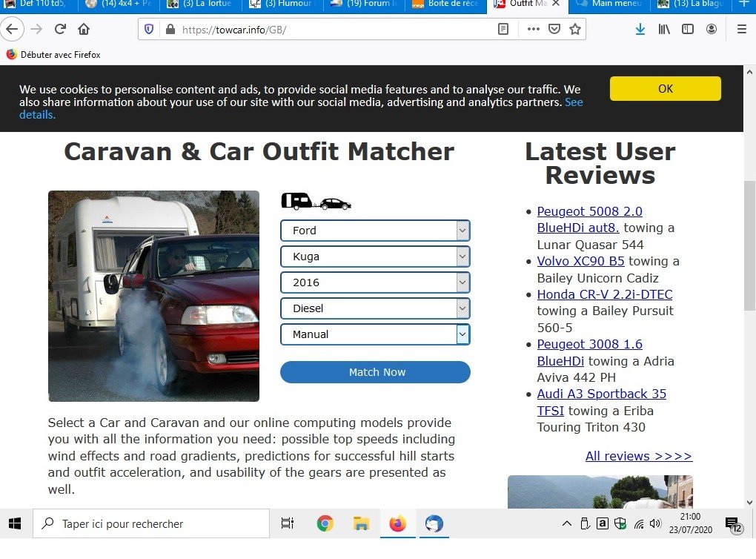Save page to Pocket
The width and height of the screenshot is (756, 559).
point(554,30)
